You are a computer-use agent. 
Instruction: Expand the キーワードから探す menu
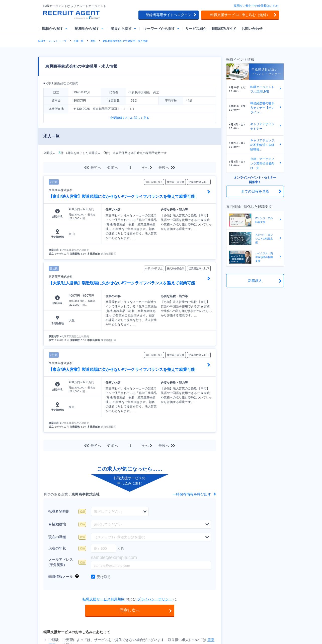click(x=161, y=29)
